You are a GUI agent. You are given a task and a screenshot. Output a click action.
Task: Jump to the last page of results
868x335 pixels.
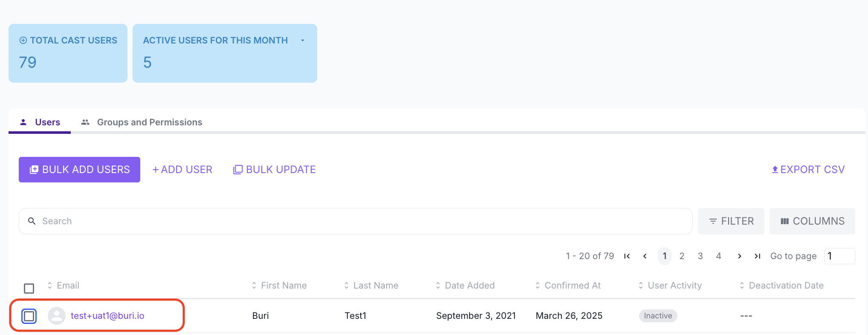click(x=757, y=256)
